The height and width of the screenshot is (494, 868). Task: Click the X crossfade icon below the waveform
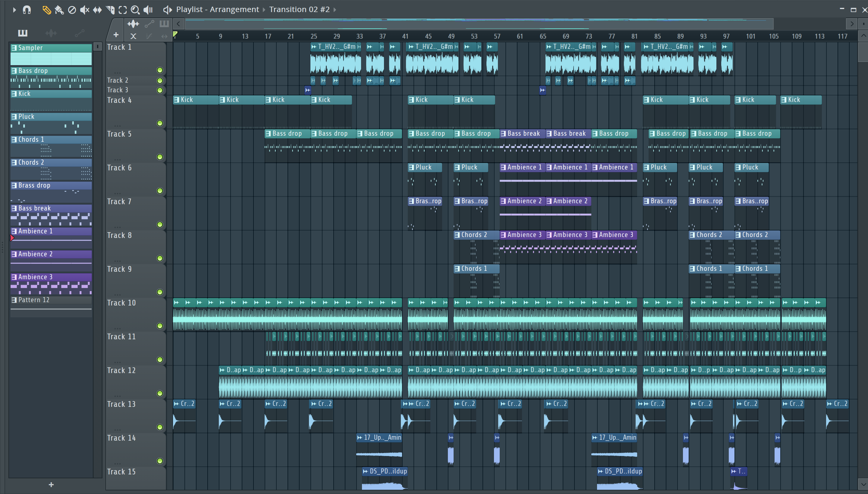[133, 36]
